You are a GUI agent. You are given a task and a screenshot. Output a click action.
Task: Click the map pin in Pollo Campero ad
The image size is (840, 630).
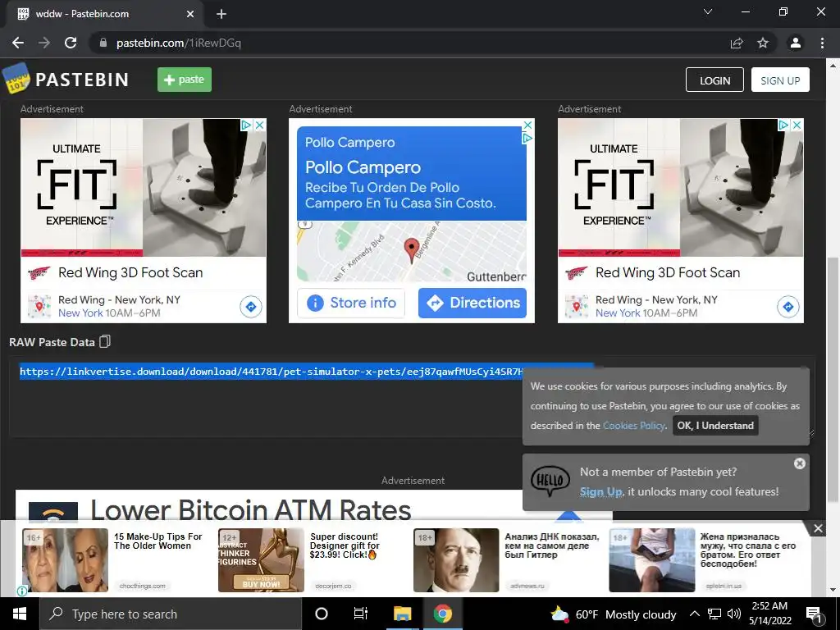(x=411, y=250)
